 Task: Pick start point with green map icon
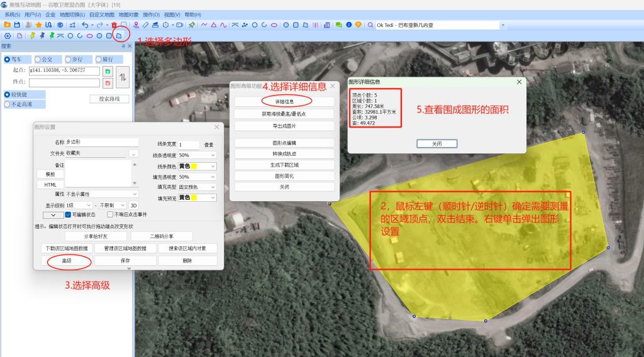[108, 71]
